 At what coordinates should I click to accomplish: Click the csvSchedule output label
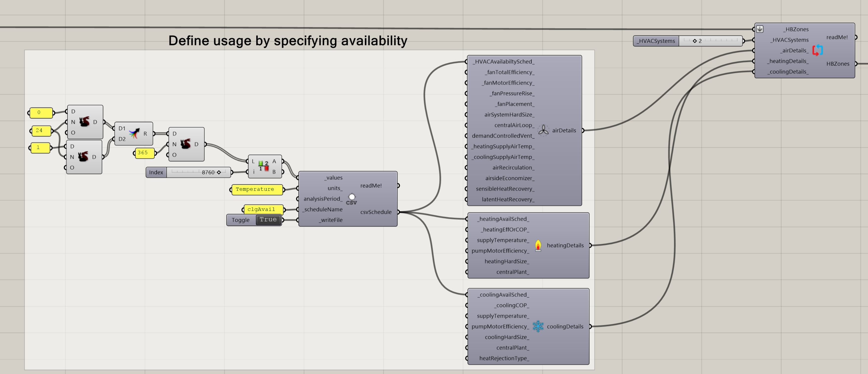[x=376, y=212]
